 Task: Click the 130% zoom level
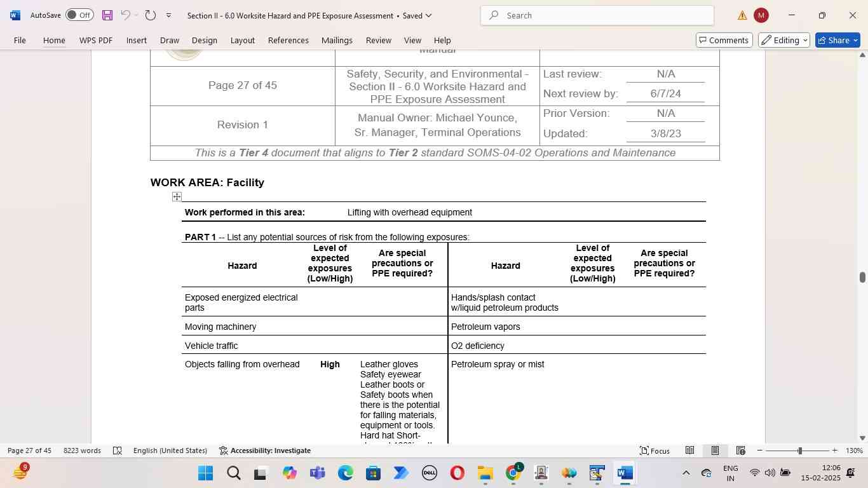click(x=854, y=451)
